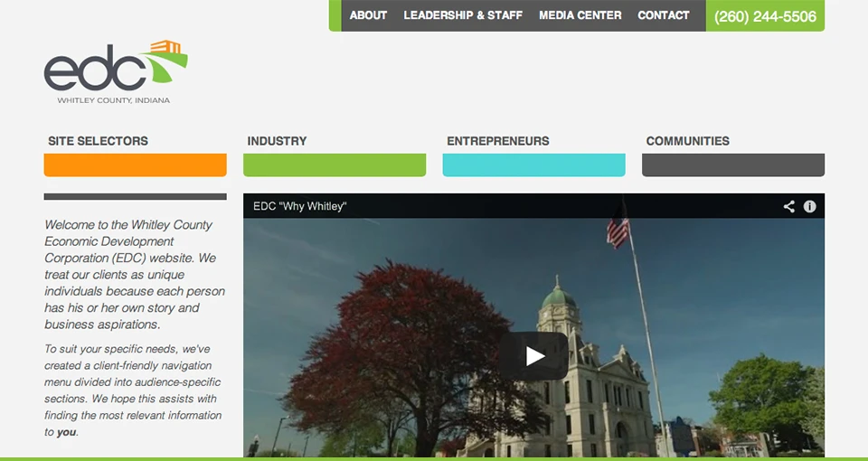Click the EDC Whitley County logo
This screenshot has height=461, width=868.
coord(115,72)
